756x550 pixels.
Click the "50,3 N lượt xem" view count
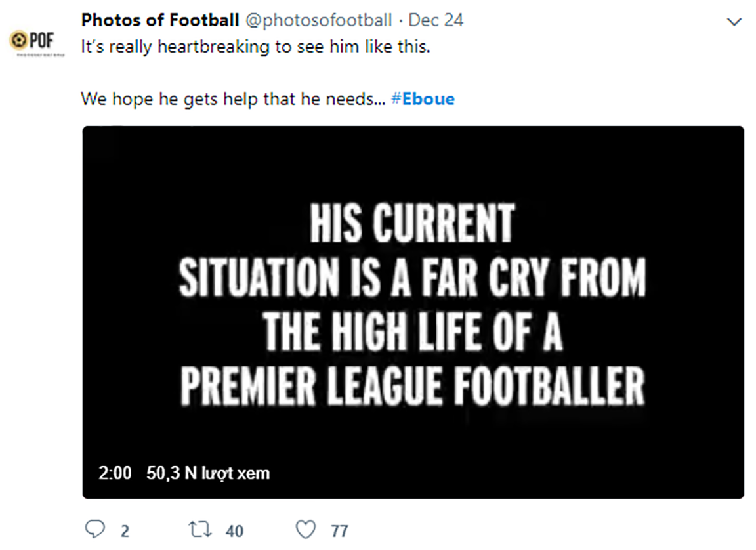[x=208, y=473]
